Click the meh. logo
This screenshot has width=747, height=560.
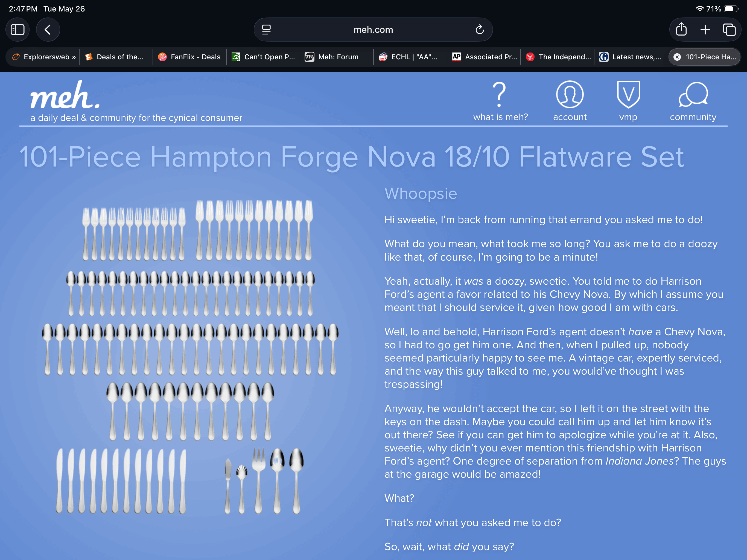coord(65,95)
